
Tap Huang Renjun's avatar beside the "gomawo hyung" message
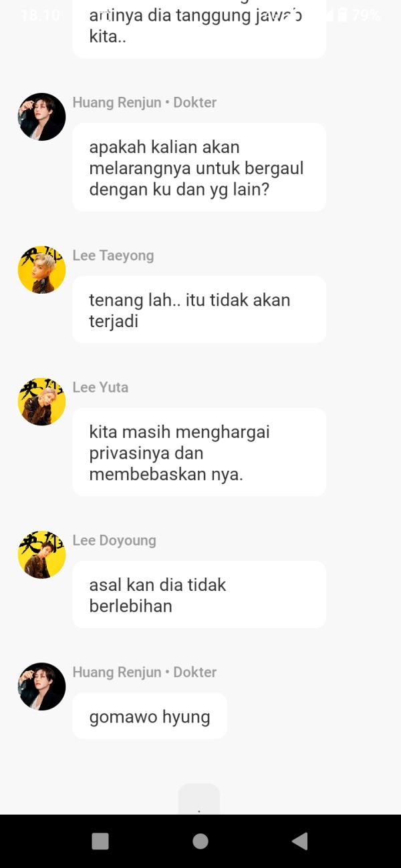tap(41, 686)
